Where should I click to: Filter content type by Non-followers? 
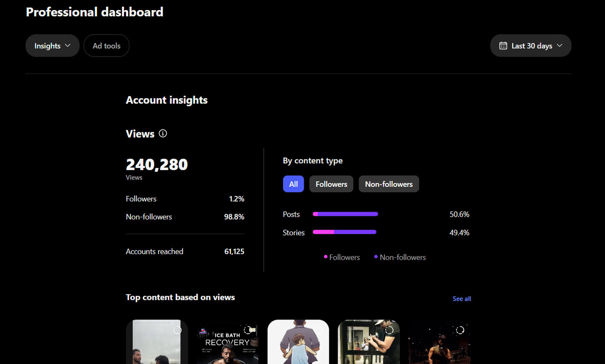[x=389, y=184]
